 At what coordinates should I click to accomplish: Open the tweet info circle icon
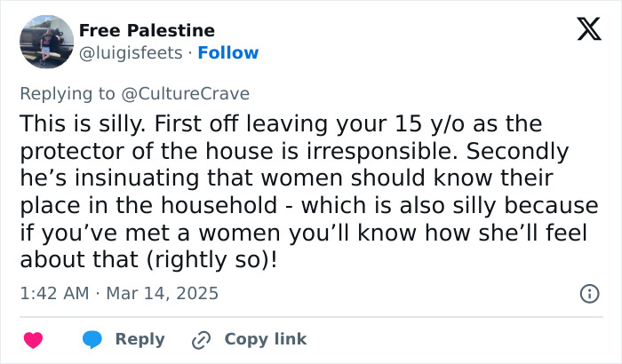(x=588, y=293)
